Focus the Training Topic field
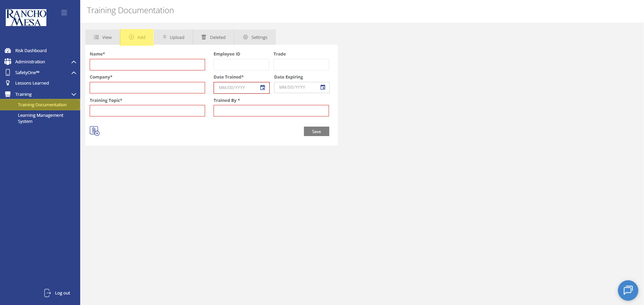This screenshot has width=644, height=305. click(x=147, y=111)
